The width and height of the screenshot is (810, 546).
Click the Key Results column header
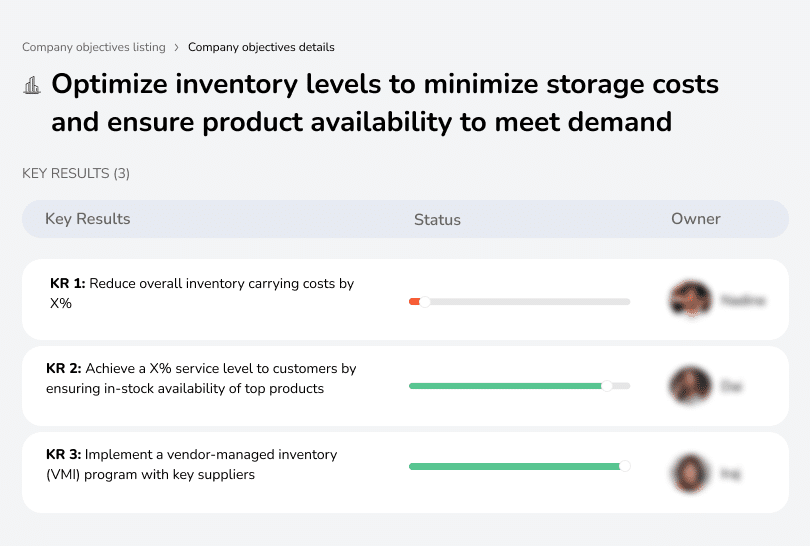pos(88,219)
